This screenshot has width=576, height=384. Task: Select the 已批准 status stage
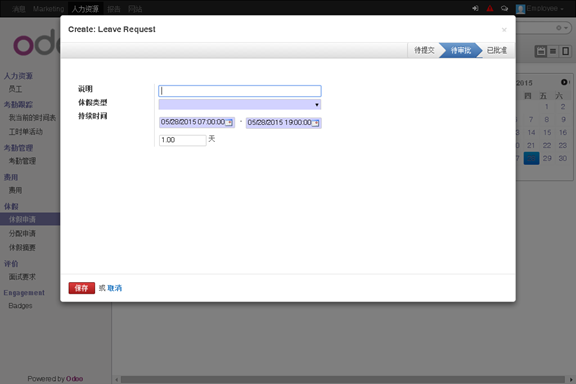tap(497, 50)
